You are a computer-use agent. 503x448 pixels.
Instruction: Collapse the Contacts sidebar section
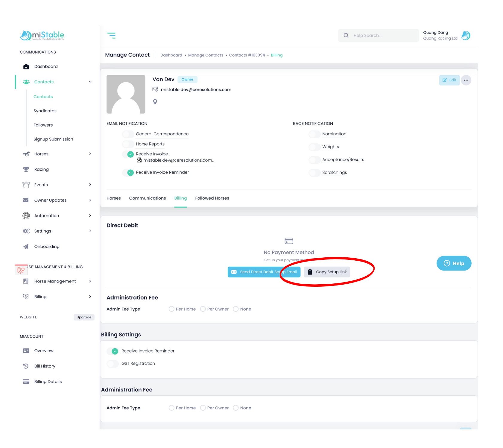pos(90,82)
